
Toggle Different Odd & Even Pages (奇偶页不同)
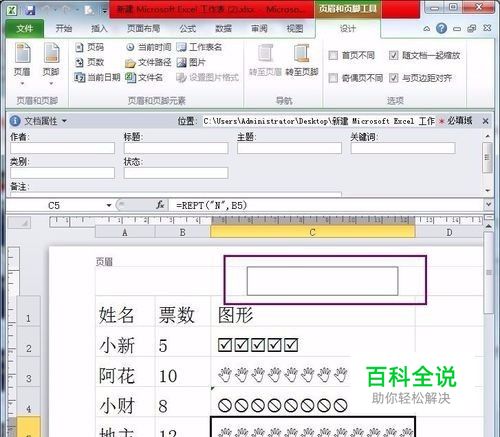click(333, 78)
